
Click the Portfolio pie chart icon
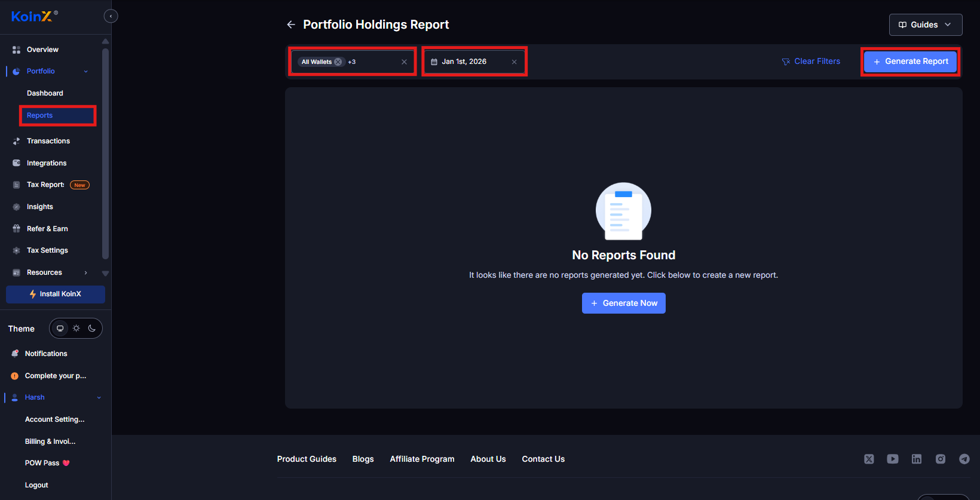[16, 71]
